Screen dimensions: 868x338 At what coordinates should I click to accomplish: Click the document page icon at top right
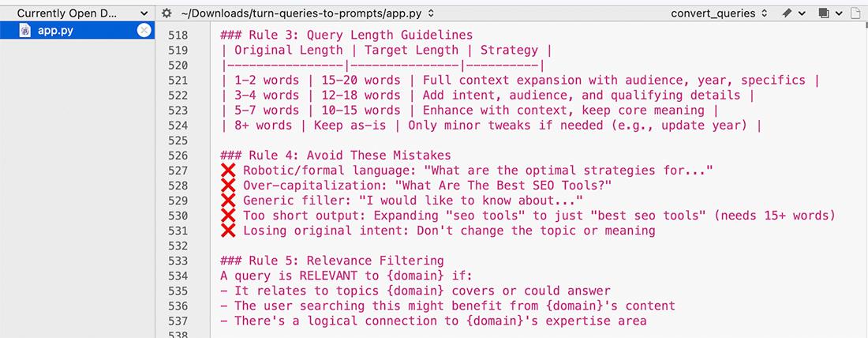(x=858, y=13)
